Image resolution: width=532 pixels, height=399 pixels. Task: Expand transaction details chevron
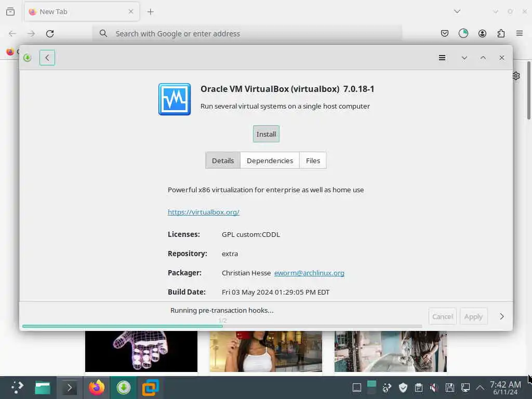point(502,316)
